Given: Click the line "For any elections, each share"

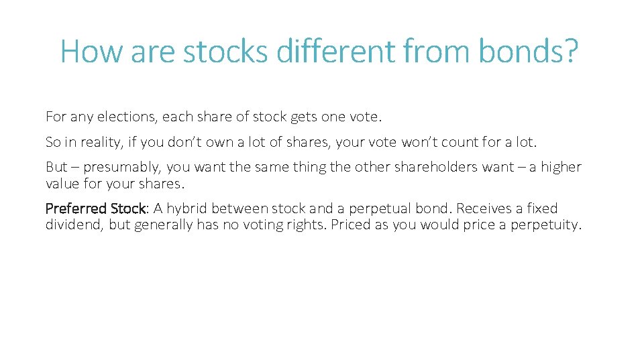Looking at the screenshot, I should point(213,117).
